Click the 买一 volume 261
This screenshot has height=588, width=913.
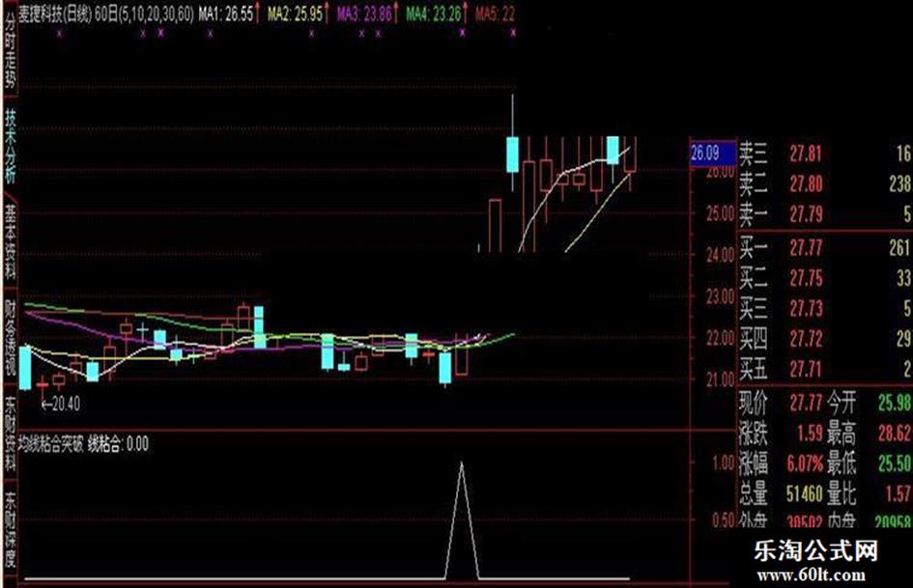click(899, 248)
